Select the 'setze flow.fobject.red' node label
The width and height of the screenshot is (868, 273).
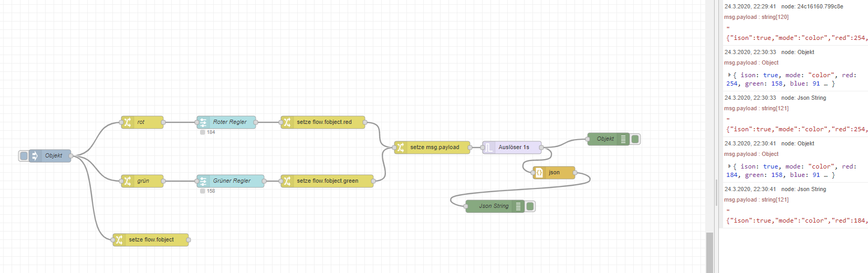324,122
